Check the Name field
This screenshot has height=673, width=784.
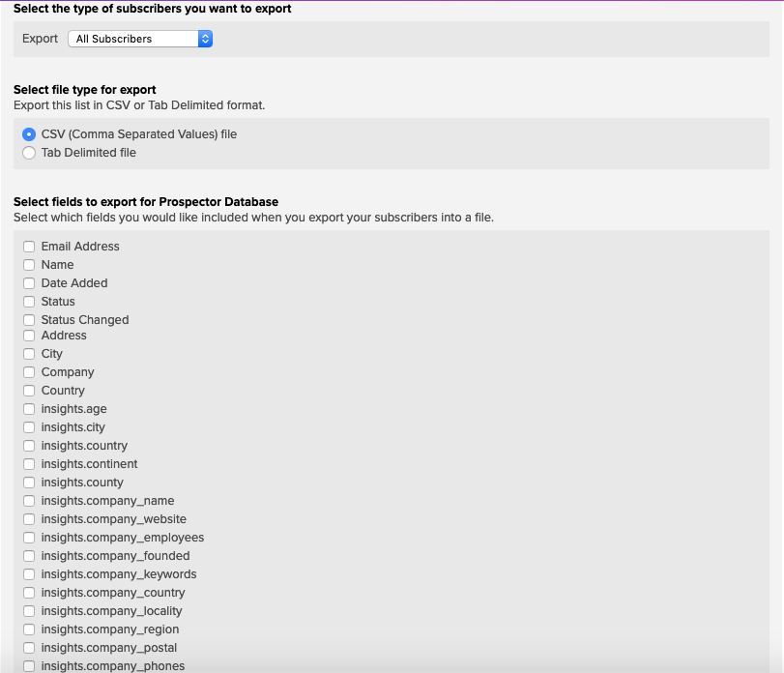29,265
